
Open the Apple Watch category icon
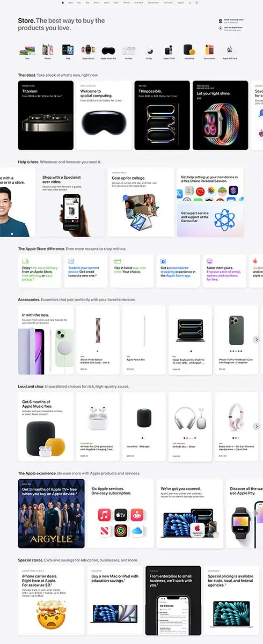pyautogui.click(x=88, y=50)
